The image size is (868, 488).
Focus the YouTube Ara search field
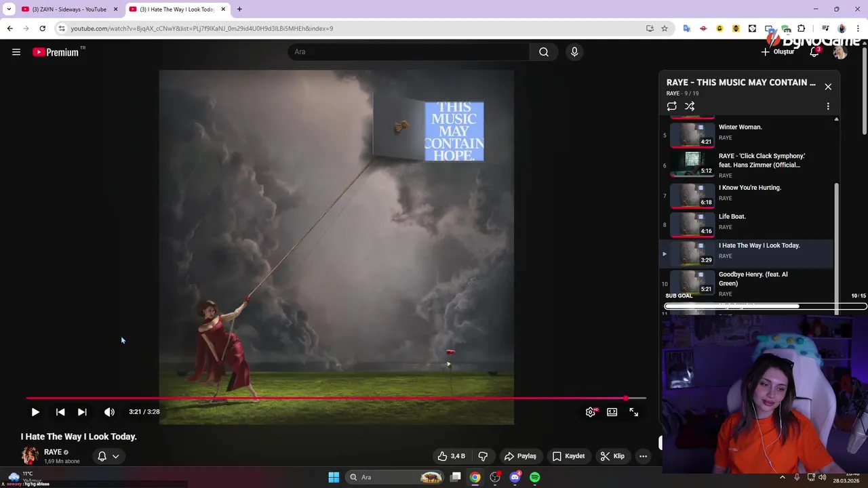[409, 52]
